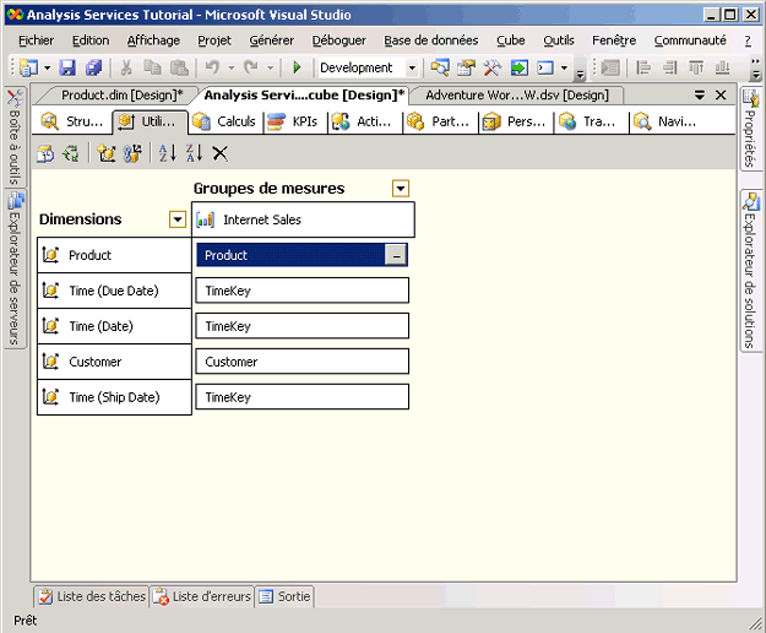Viewport: 766px width, 633px height.
Task: Open Solution Explorer from the toolbar icon
Action: coord(440,67)
